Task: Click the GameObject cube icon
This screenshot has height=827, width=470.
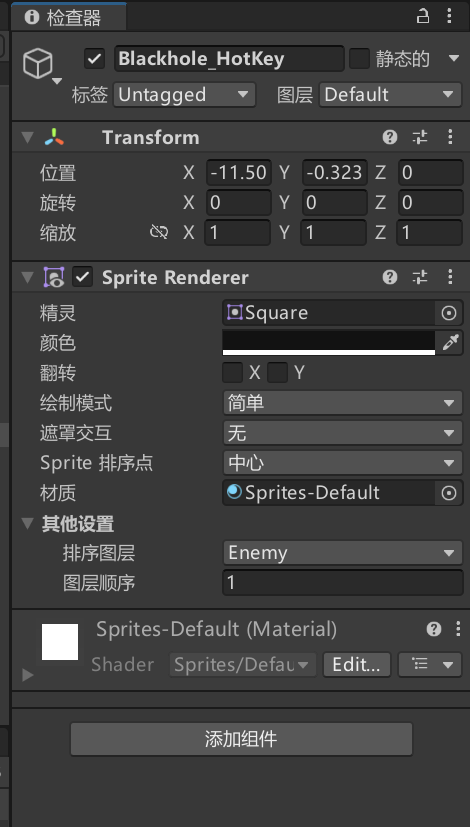Action: 38,64
